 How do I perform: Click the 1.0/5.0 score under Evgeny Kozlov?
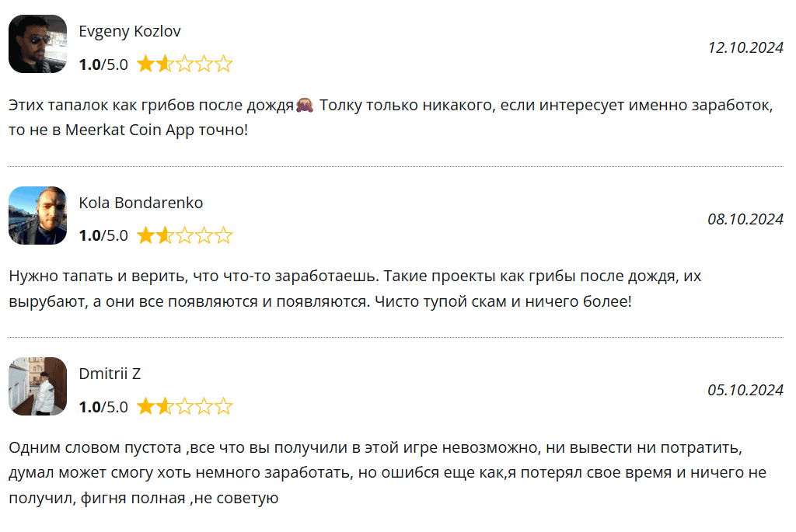103,64
